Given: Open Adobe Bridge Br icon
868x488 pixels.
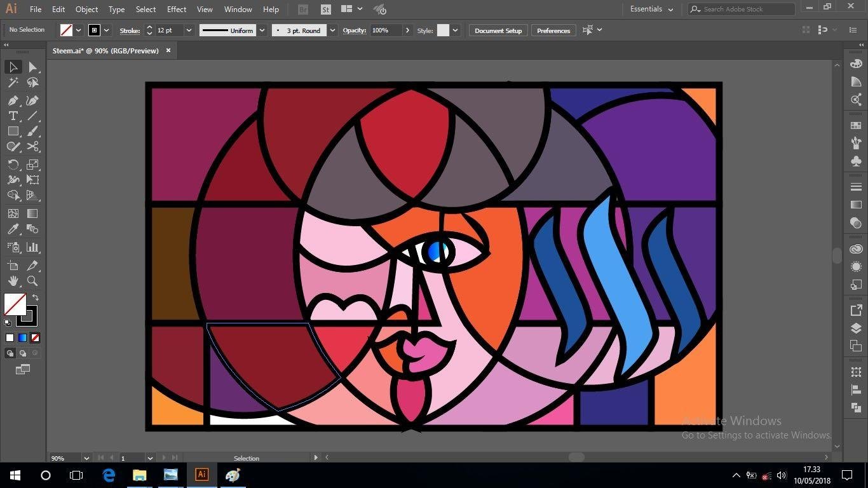Looking at the screenshot, I should pyautogui.click(x=303, y=10).
